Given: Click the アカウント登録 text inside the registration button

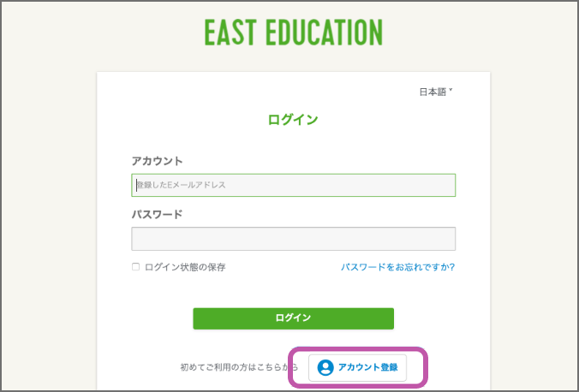Looking at the screenshot, I should (368, 367).
